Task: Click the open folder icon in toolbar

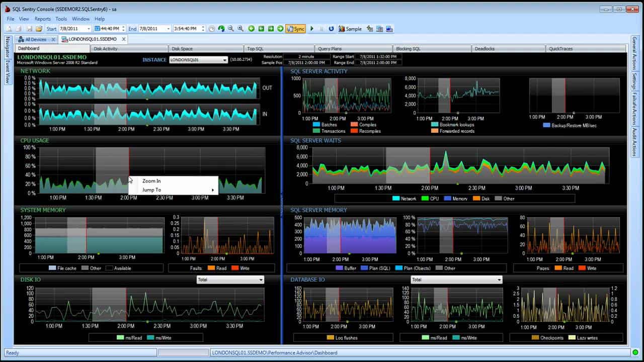Action: (39, 29)
